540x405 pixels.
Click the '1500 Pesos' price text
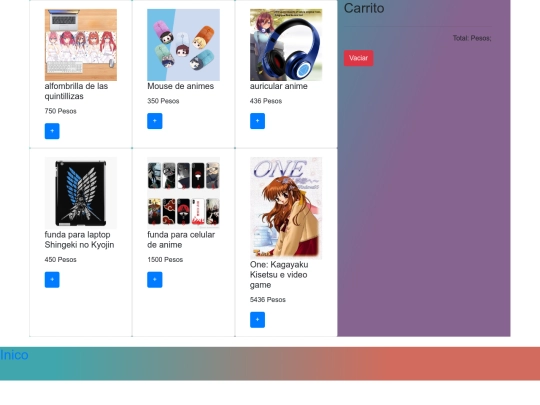[165, 260]
